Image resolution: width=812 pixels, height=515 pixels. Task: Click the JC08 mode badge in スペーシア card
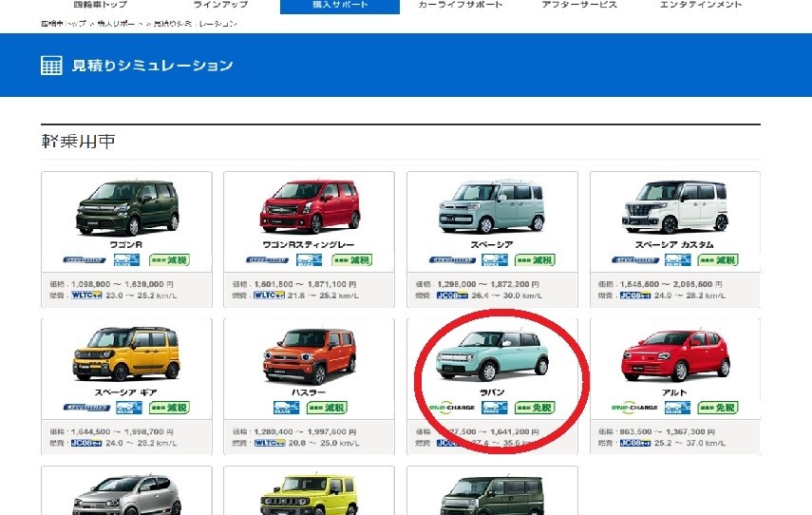click(x=453, y=296)
